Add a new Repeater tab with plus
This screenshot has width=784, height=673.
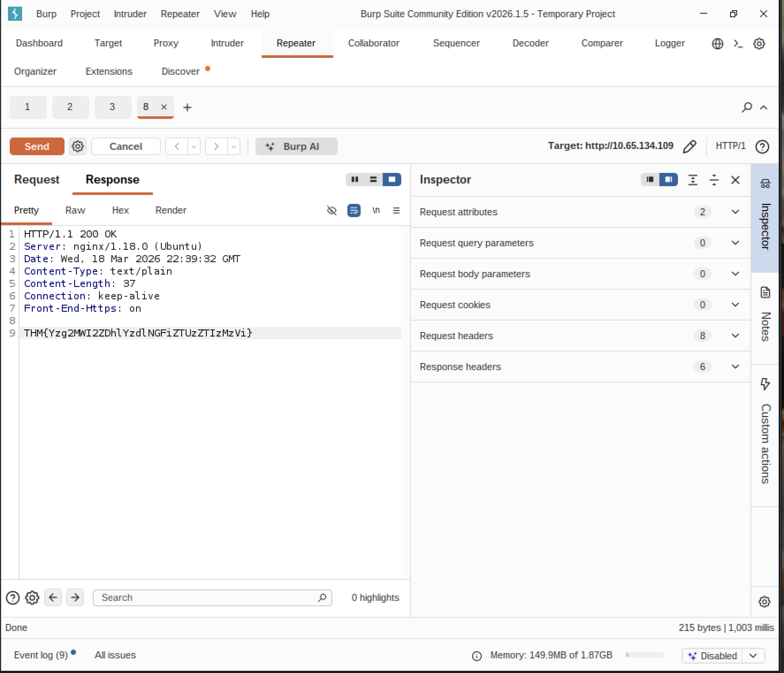187,107
